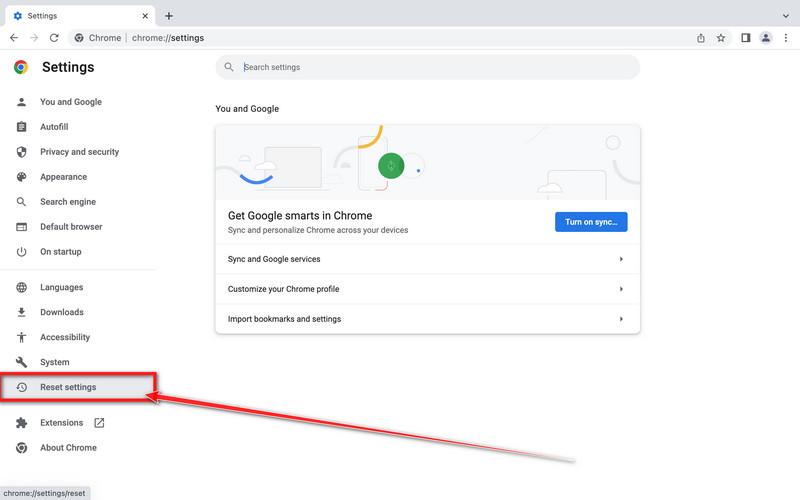
Task: Click the Reset settings clock icon
Action: point(21,387)
